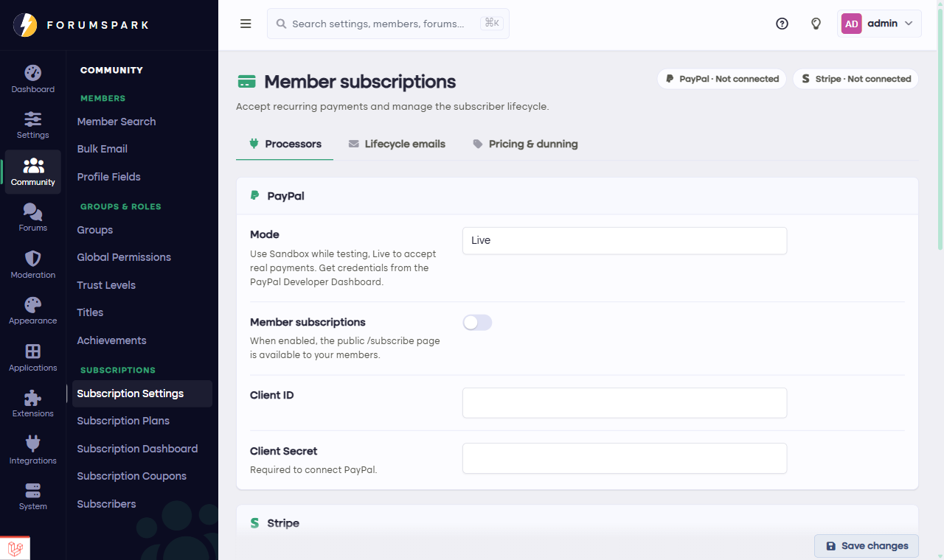Click the "MEMBERS" section heading

103,98
